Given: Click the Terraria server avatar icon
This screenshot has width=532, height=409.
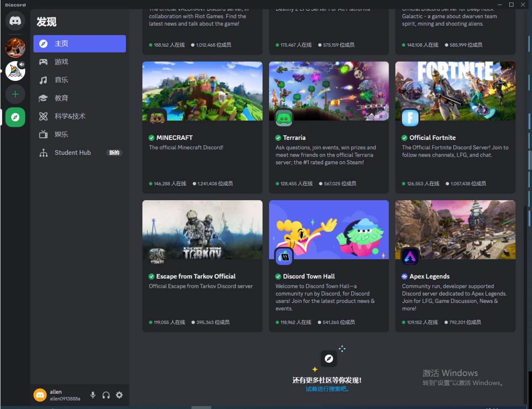Looking at the screenshot, I should (x=284, y=118).
